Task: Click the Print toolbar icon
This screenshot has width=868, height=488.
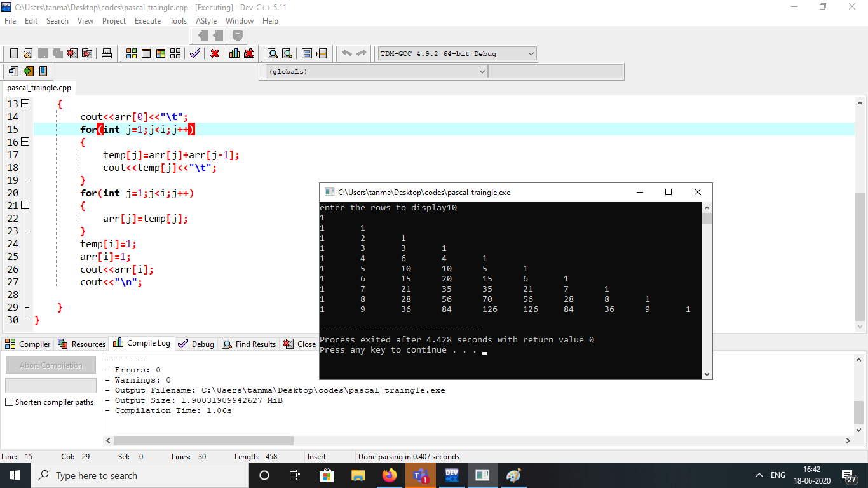Action: [x=107, y=53]
